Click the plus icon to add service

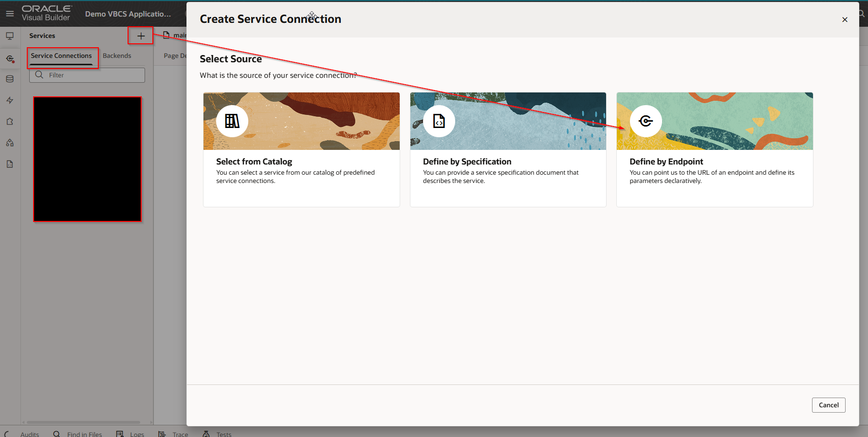coord(141,36)
